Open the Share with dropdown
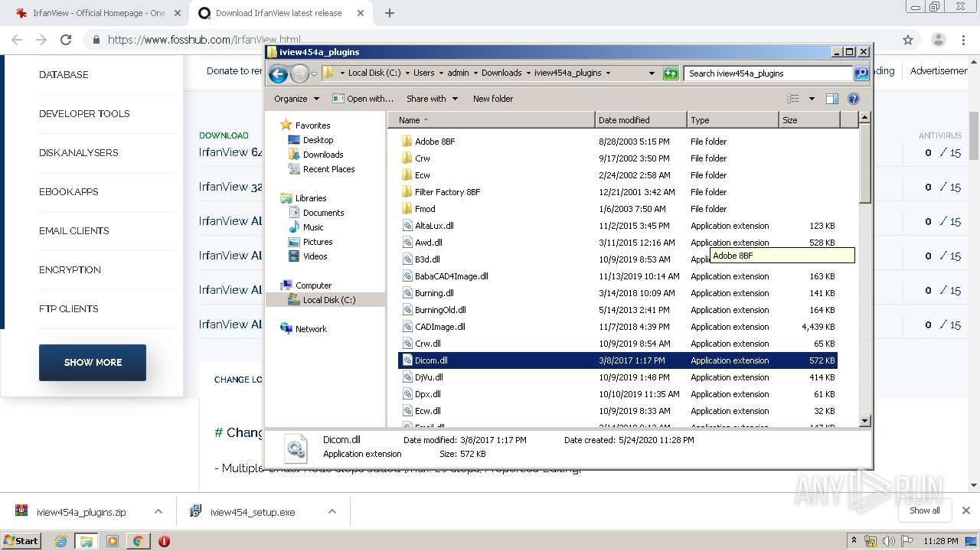 pos(432,99)
